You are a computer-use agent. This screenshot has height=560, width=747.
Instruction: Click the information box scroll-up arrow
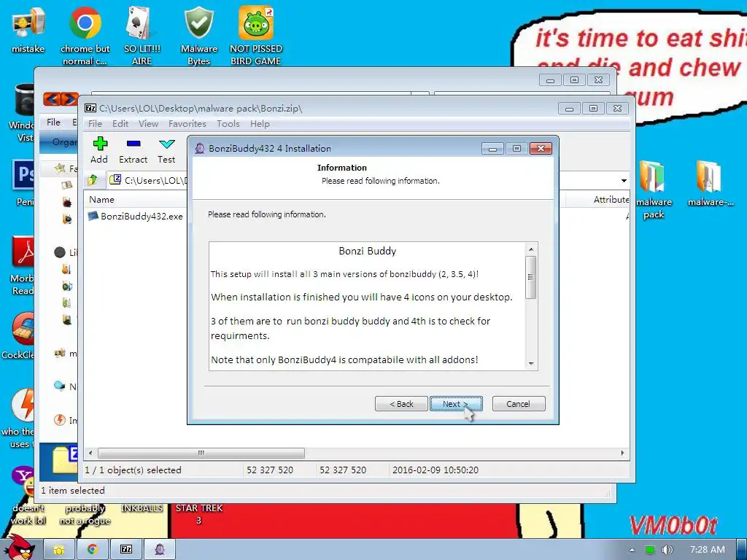(531, 249)
